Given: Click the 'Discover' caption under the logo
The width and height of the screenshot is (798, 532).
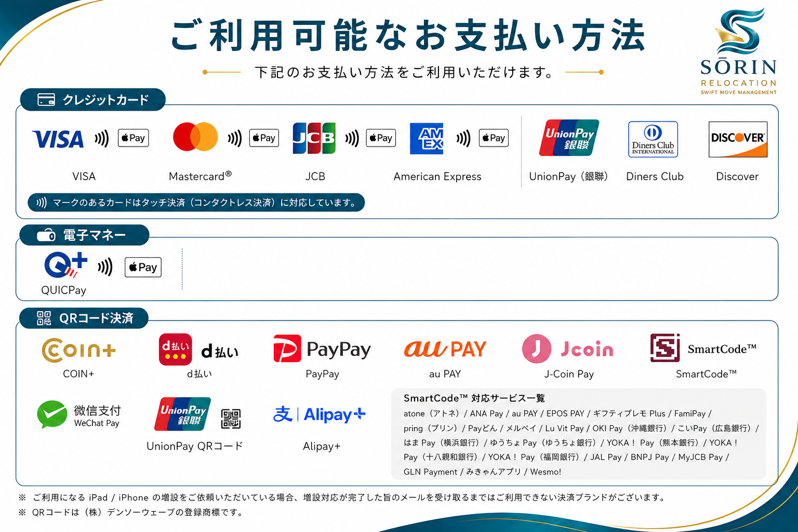Looking at the screenshot, I should coord(737,177).
